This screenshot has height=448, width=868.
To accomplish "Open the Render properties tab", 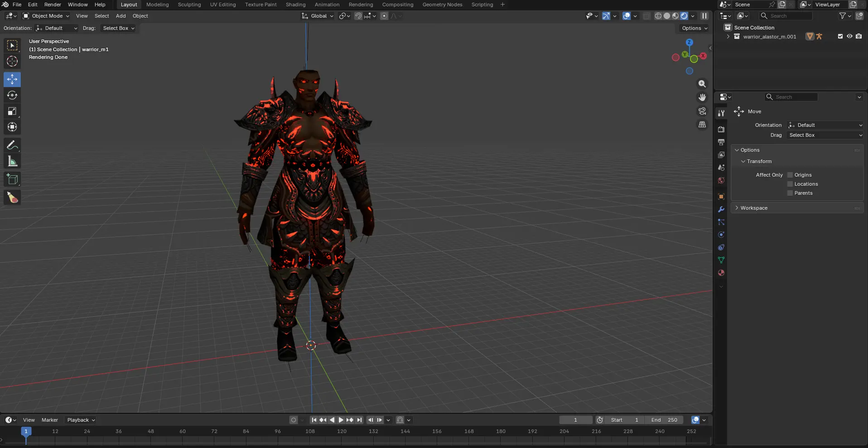I will [721, 129].
